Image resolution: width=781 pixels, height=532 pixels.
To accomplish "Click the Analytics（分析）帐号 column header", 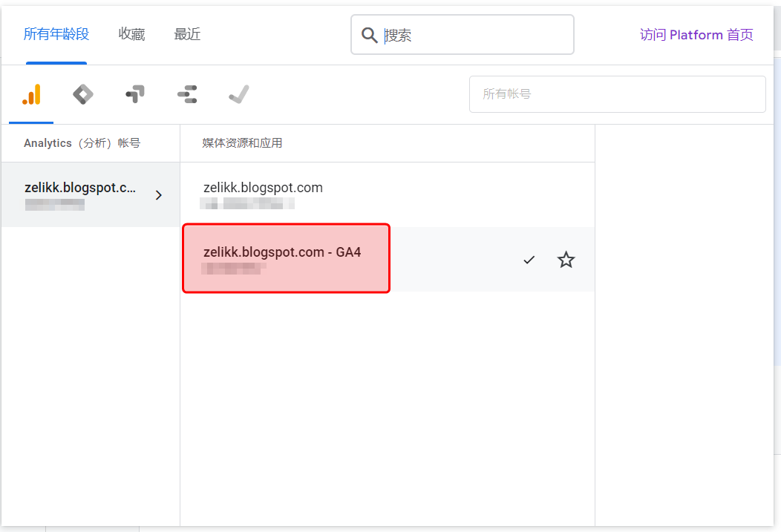I will click(x=82, y=143).
